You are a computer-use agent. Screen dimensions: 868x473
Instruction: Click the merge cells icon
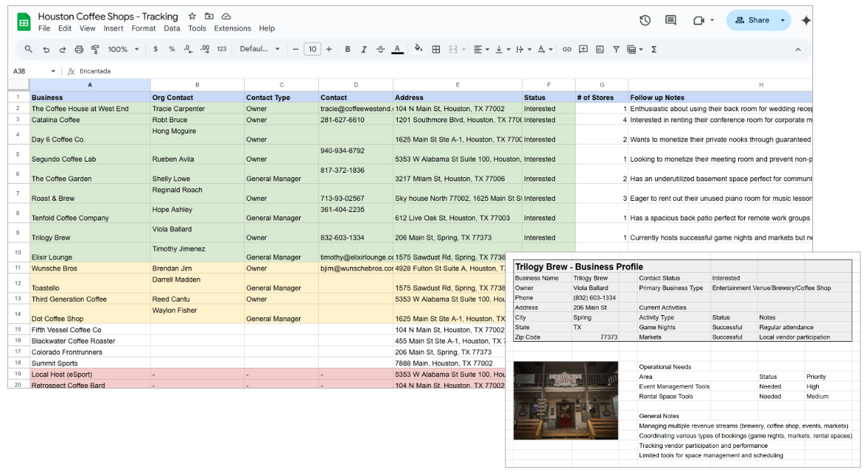453,49
